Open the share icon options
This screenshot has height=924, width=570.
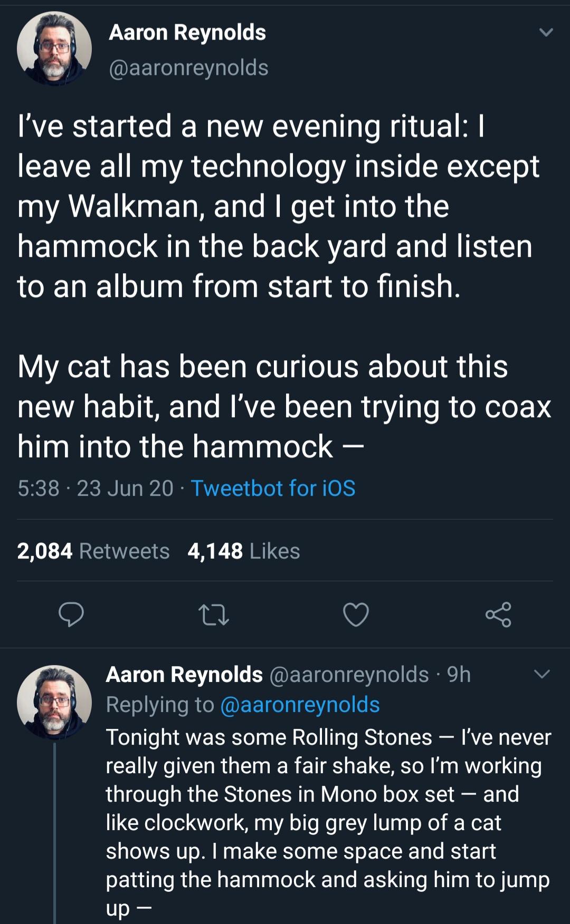tap(498, 614)
